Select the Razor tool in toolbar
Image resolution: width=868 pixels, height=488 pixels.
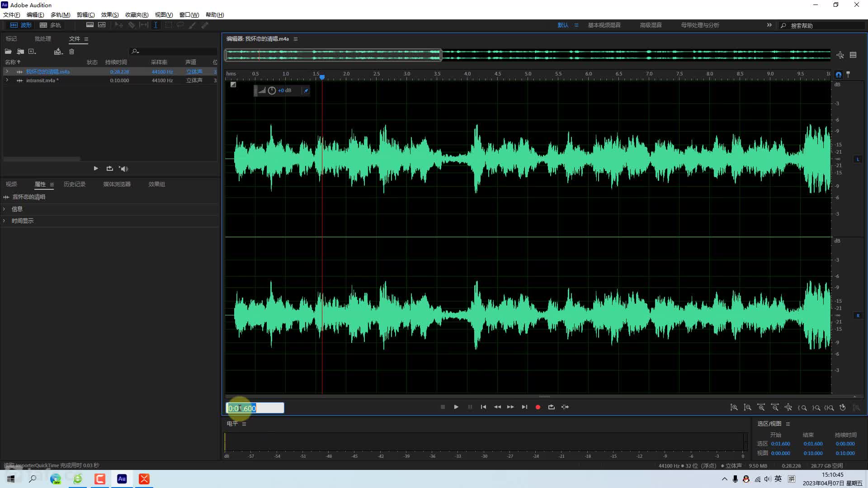pyautogui.click(x=132, y=25)
